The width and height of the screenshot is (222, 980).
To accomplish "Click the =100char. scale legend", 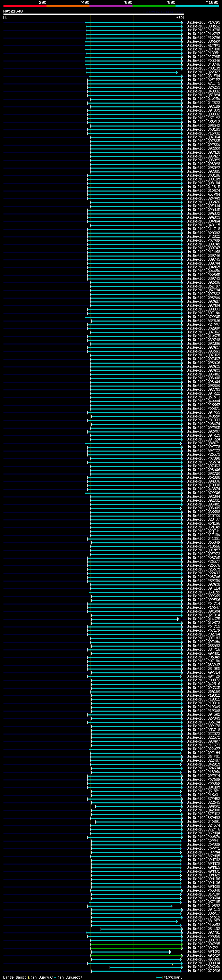I will pyautogui.click(x=169, y=977).
